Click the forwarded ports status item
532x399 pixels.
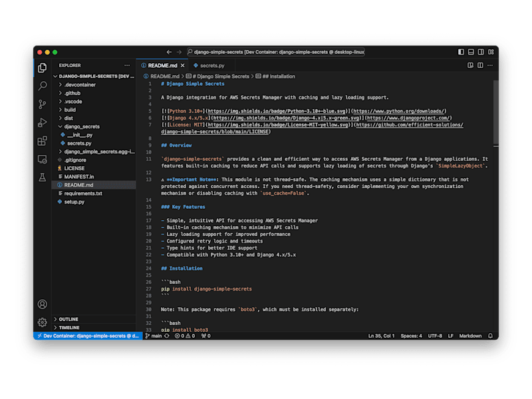pyautogui.click(x=206, y=336)
